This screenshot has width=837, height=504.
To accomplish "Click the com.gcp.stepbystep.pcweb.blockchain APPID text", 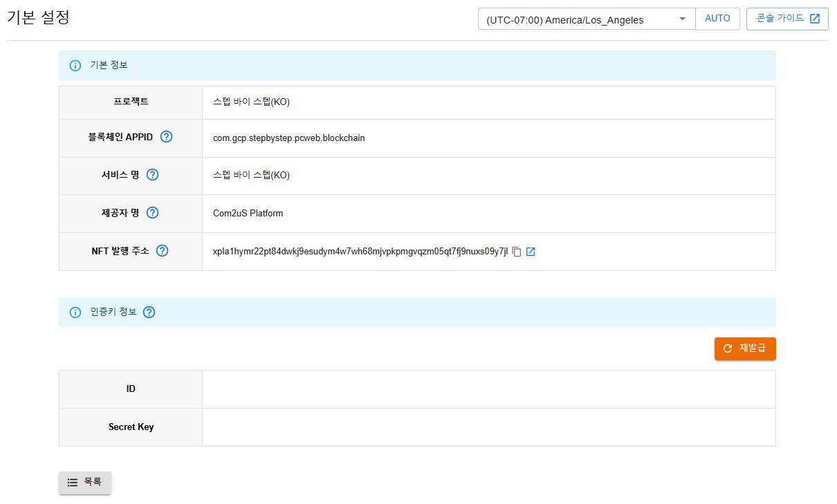I will tap(288, 138).
